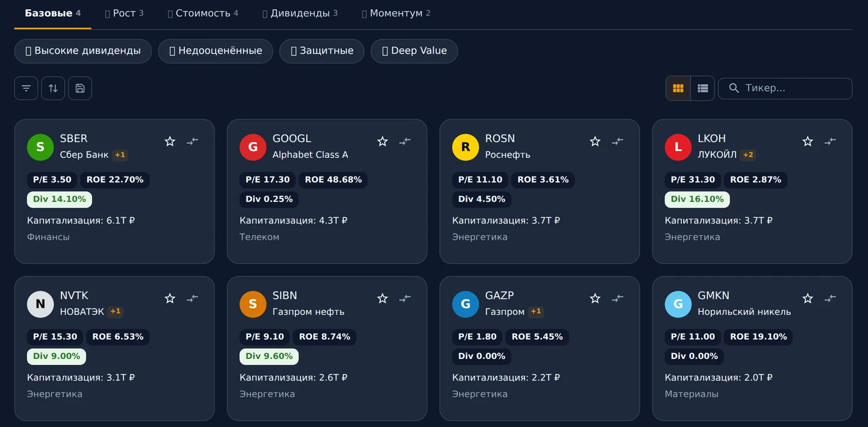Image resolution: width=868 pixels, height=427 pixels.
Task: Click the red L avatar of LKOH
Action: tap(678, 148)
